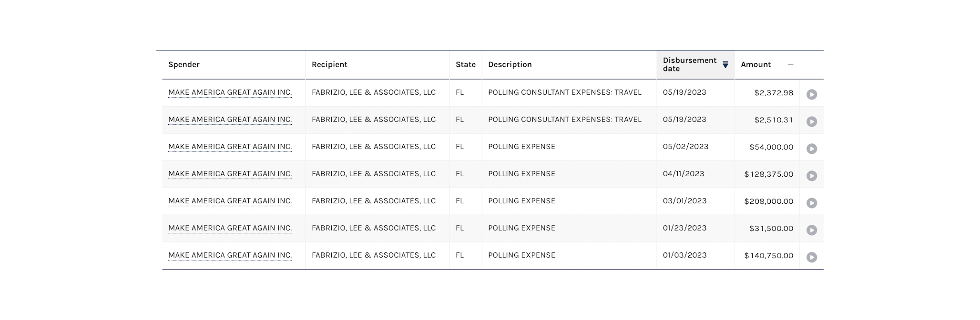980x320 pixels.
Task: Sort table by the Disbursement date column
Action: pyautogui.click(x=695, y=65)
